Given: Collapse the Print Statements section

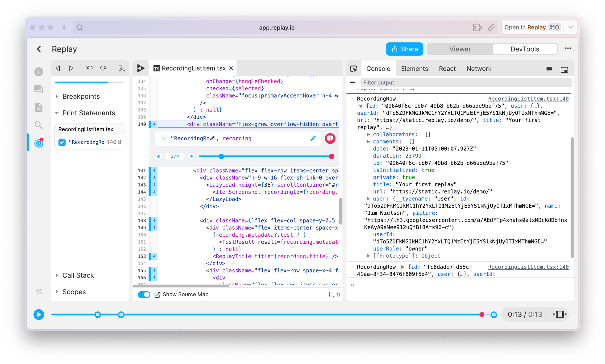Looking at the screenshot, I should 57,113.
